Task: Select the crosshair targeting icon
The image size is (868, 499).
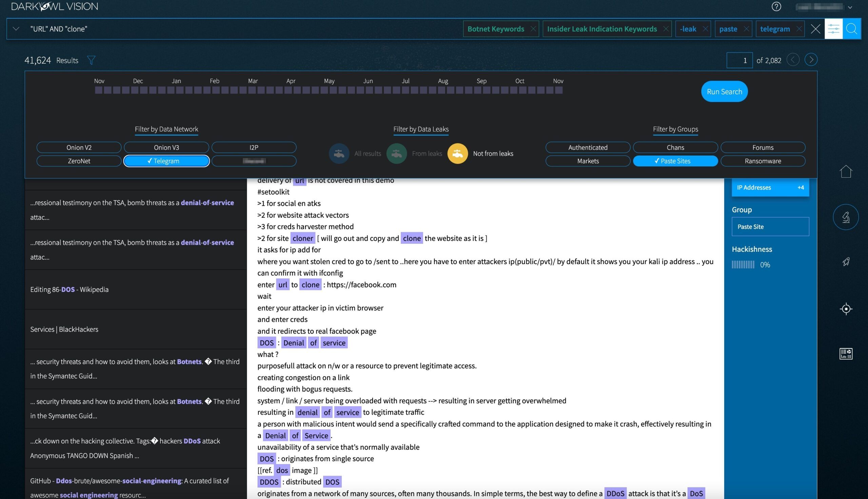Action: [x=846, y=309]
